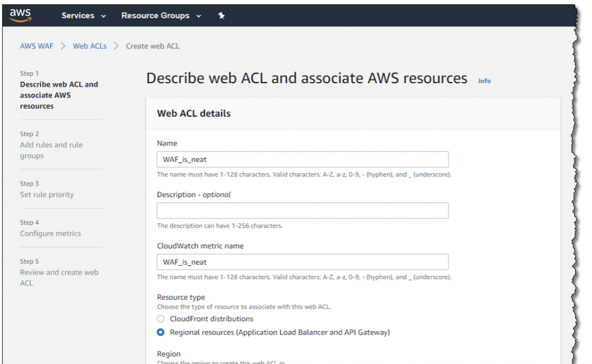Screen dimensions: 592x364
Task: Focus the web ACL Name input field
Action: pos(302,159)
